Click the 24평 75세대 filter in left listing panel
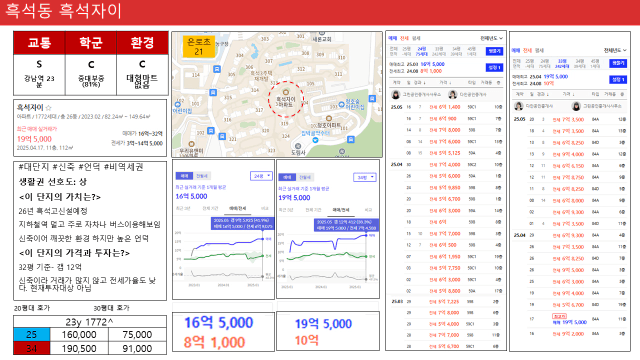Screen dimensions: 640x360 coord(421,51)
